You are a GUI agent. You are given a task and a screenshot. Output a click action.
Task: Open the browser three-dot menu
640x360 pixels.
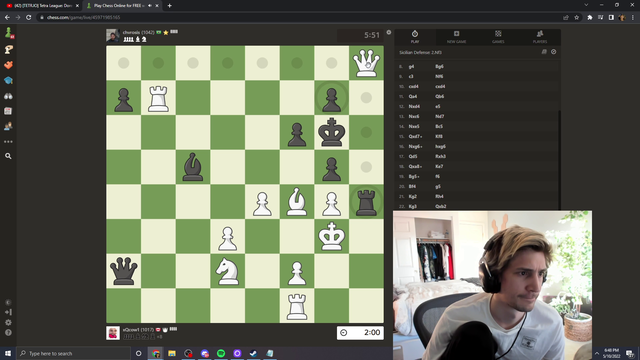click(633, 18)
